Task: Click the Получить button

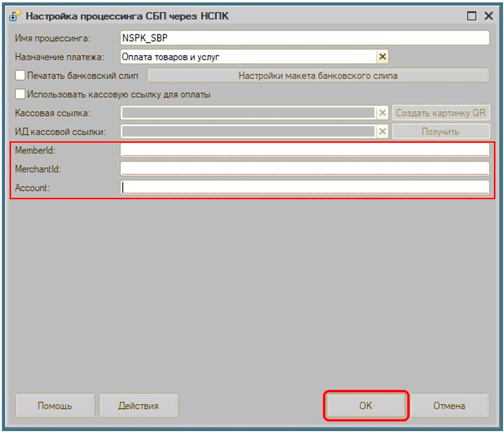Action: 440,132
